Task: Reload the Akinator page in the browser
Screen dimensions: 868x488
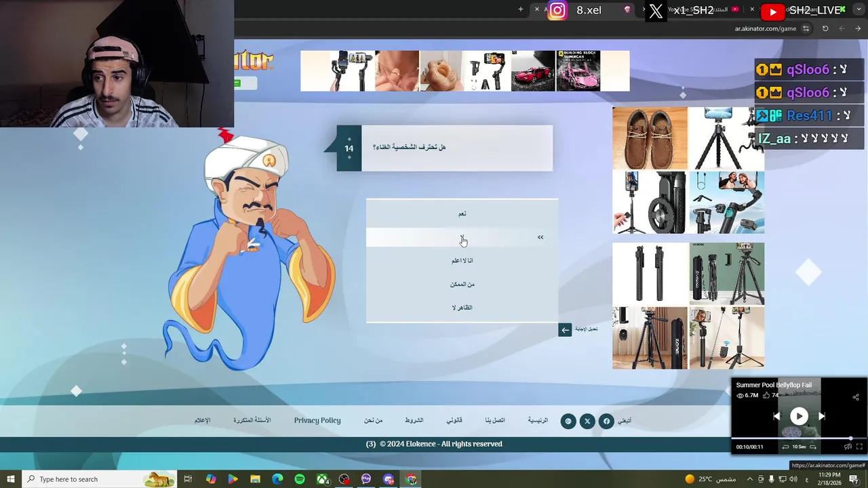Action: pyautogui.click(x=825, y=28)
